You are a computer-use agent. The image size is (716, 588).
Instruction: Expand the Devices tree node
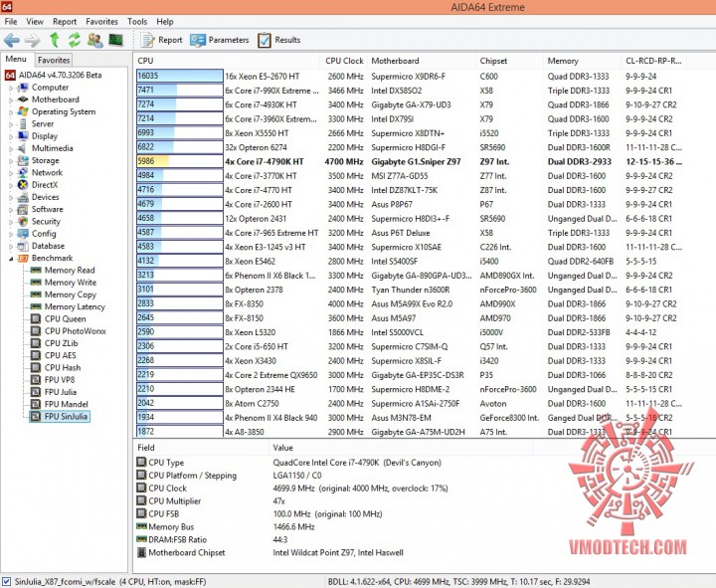pyautogui.click(x=11, y=197)
